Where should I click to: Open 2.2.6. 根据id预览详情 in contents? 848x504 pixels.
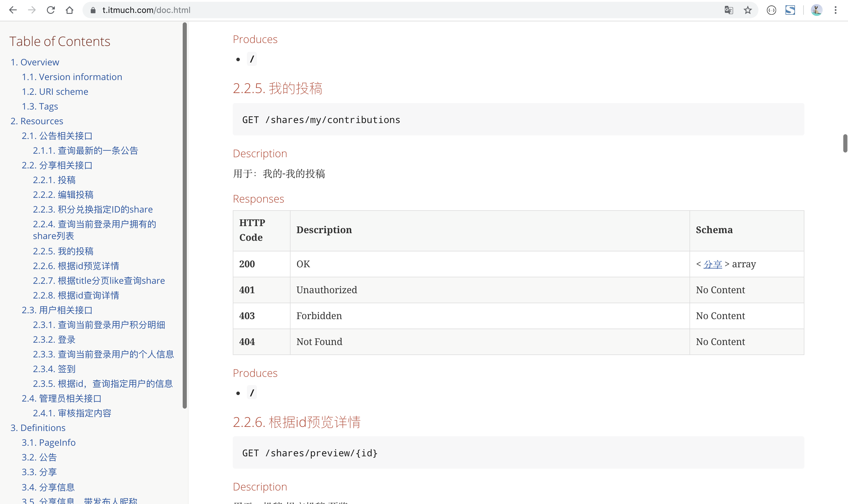76,266
